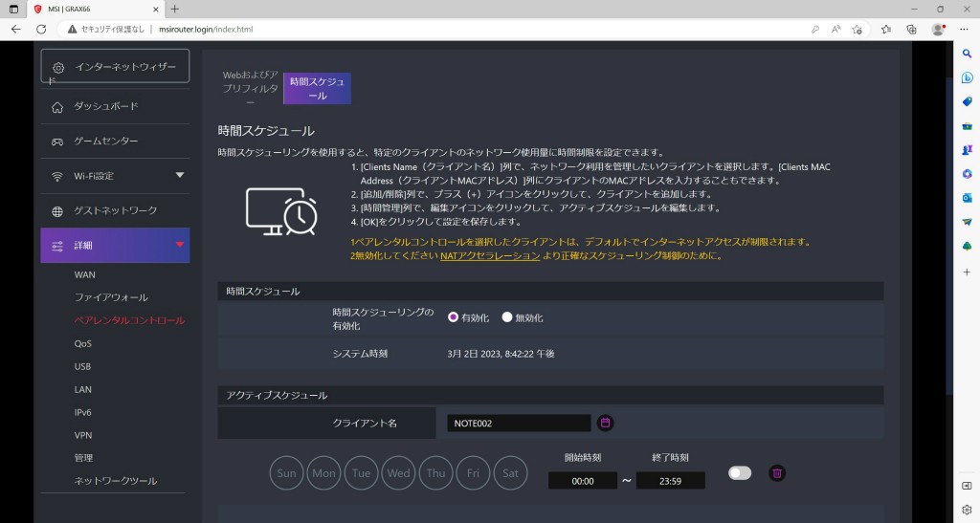Open the ファイアウォール submenu item

pos(111,297)
